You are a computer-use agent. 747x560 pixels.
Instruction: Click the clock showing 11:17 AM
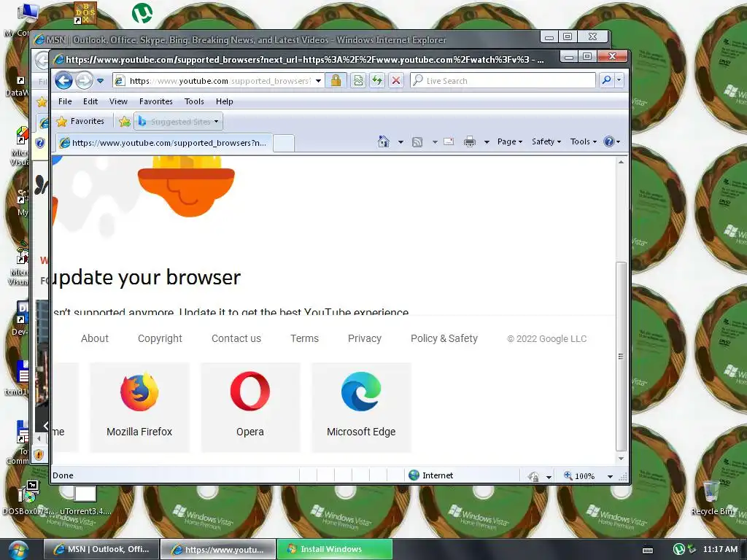click(x=720, y=549)
